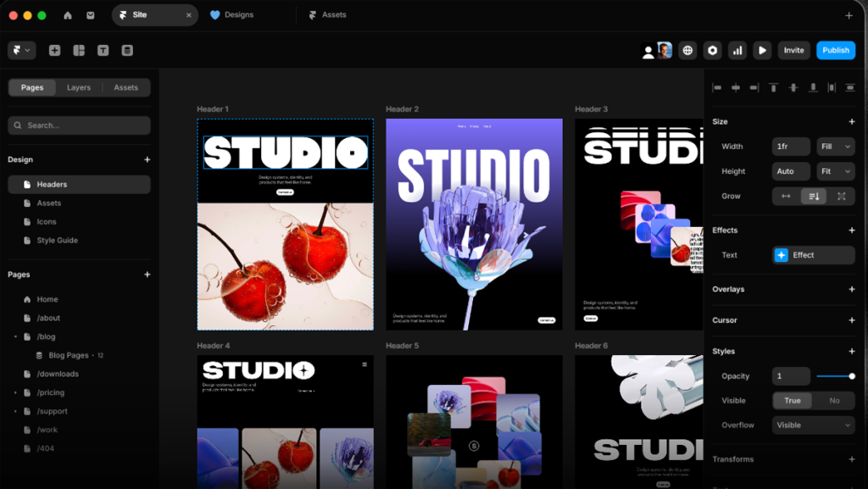The width and height of the screenshot is (868, 489).
Task: Click the analytics bar chart icon
Action: (x=737, y=51)
